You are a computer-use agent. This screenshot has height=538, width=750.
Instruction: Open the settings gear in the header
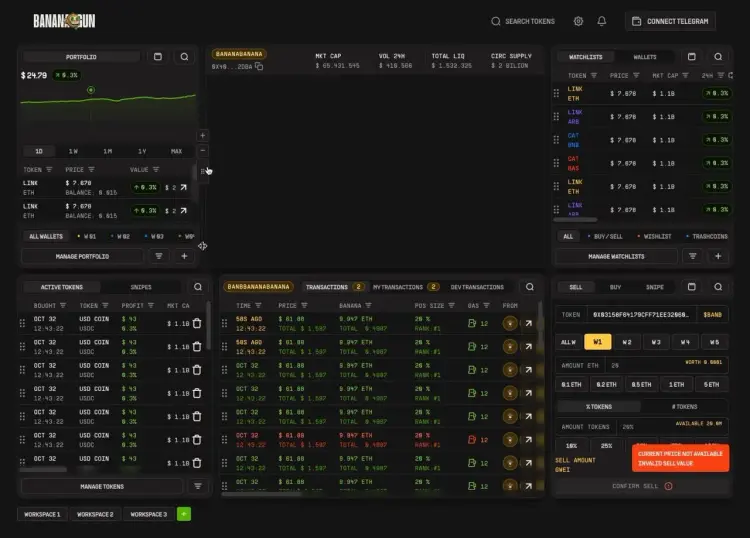(578, 21)
